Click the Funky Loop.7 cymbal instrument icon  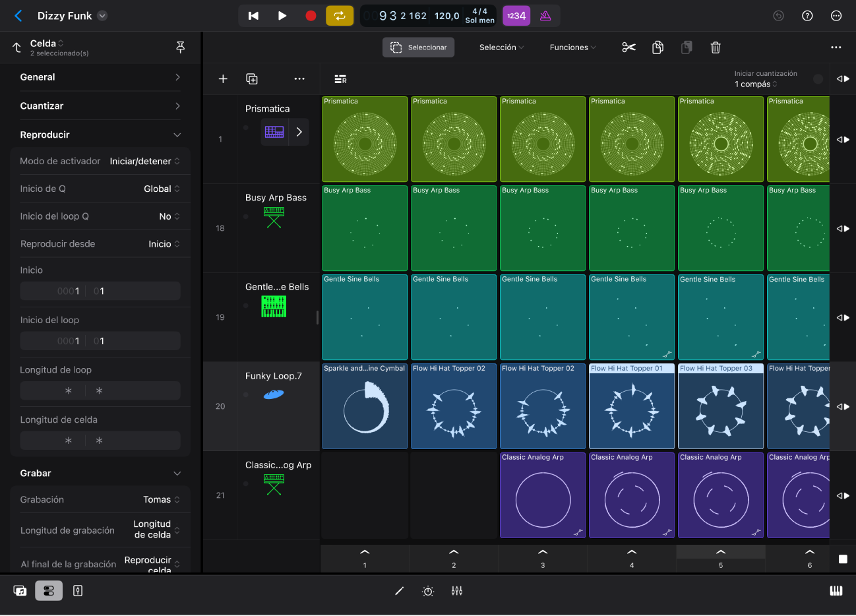[274, 394]
